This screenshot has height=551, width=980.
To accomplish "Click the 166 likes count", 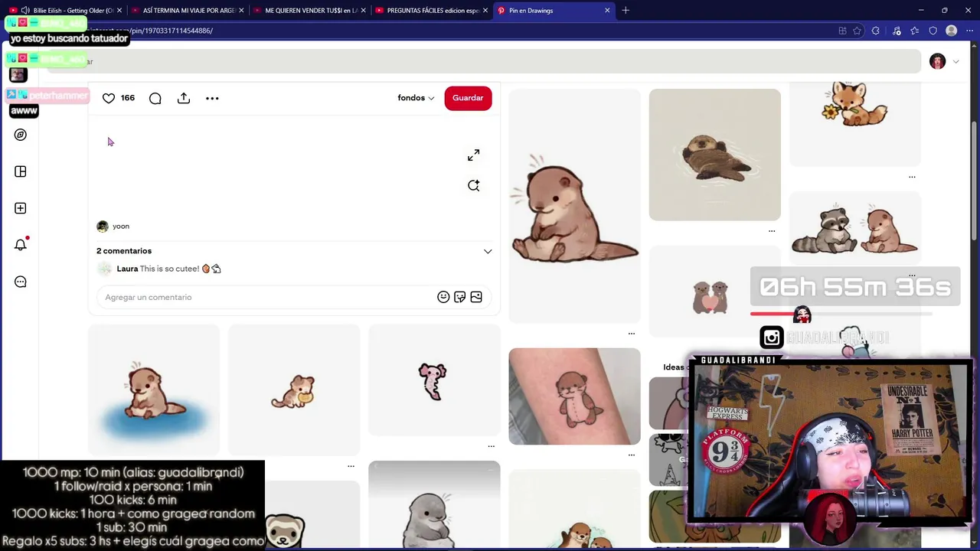I will [x=127, y=98].
